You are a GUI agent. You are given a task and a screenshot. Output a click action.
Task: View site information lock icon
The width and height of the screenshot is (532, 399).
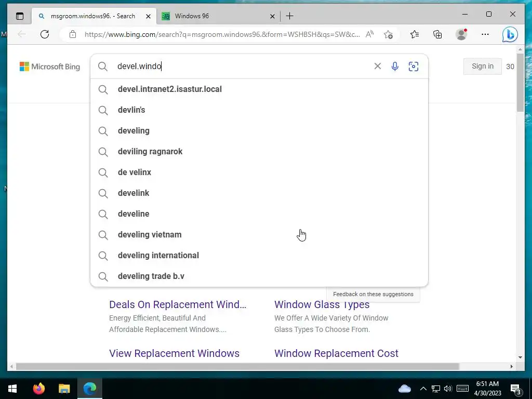pyautogui.click(x=73, y=34)
